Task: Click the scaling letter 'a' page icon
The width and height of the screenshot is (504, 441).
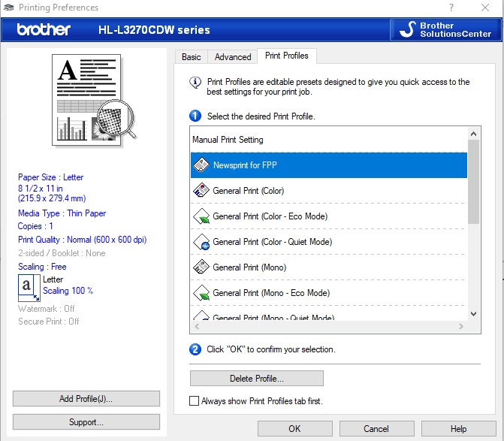Action: point(29,288)
